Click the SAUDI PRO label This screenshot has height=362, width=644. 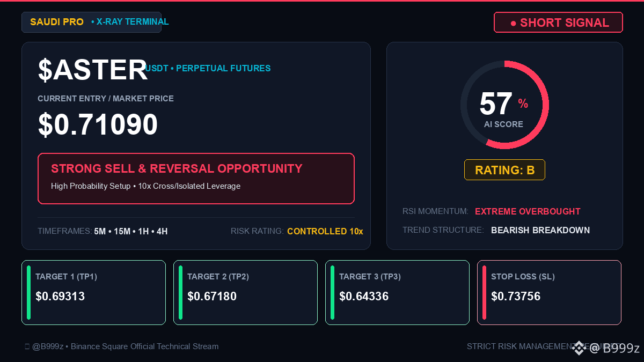pos(57,22)
